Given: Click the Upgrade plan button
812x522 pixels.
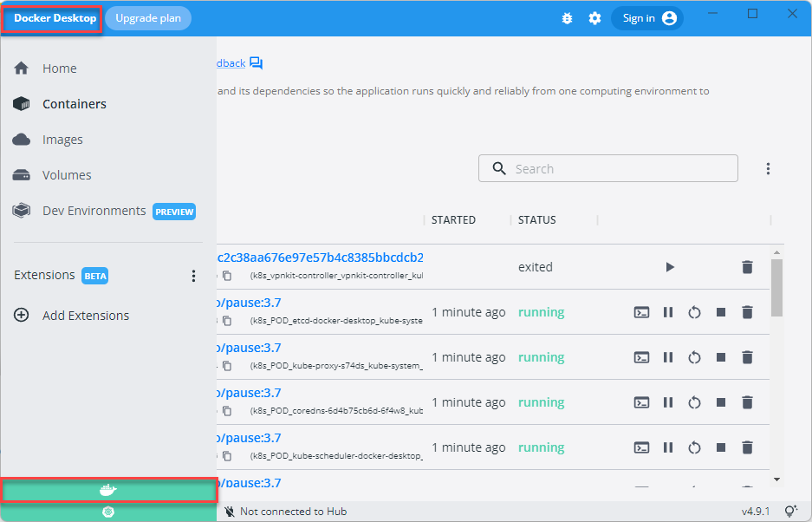Looking at the screenshot, I should (x=148, y=18).
